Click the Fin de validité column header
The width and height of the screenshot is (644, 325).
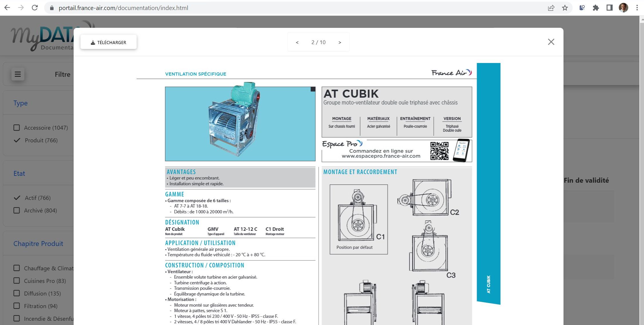pos(586,180)
